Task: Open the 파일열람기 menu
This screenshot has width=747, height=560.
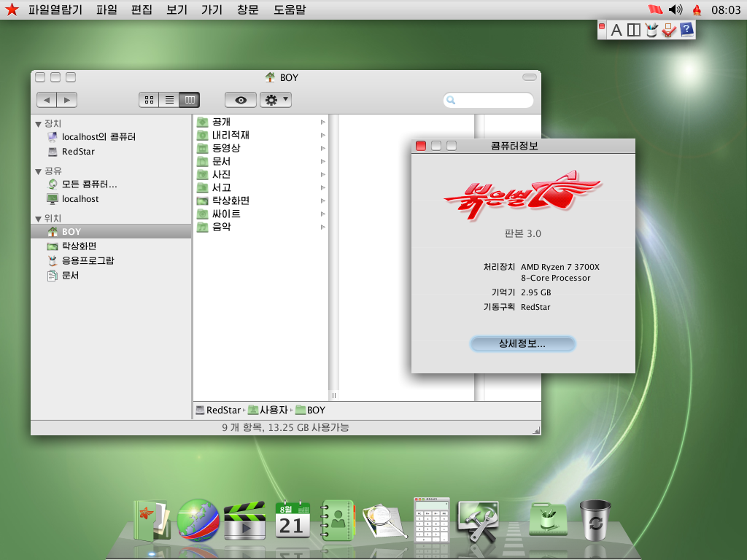Action: pos(55,9)
